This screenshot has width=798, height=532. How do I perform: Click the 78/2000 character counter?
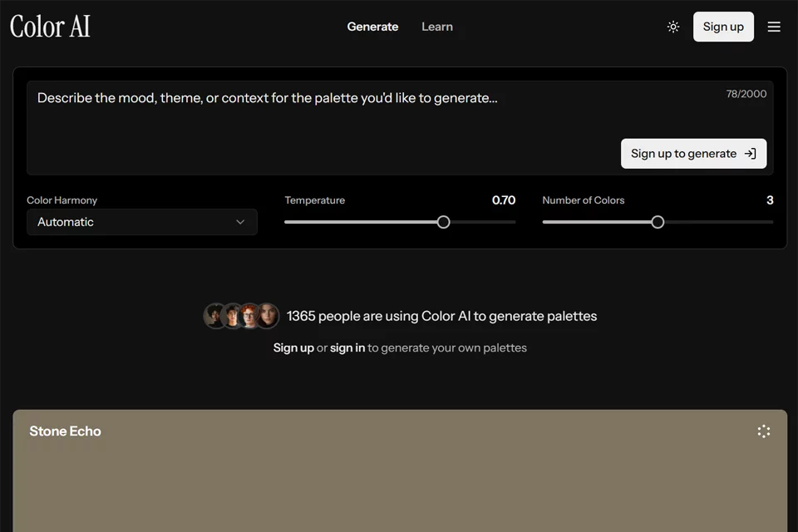746,94
